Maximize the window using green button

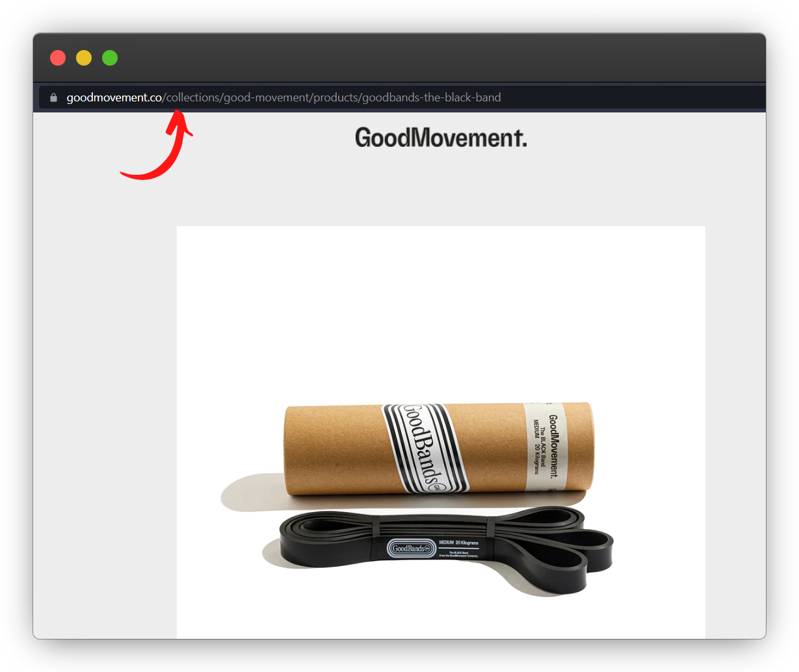[x=110, y=58]
